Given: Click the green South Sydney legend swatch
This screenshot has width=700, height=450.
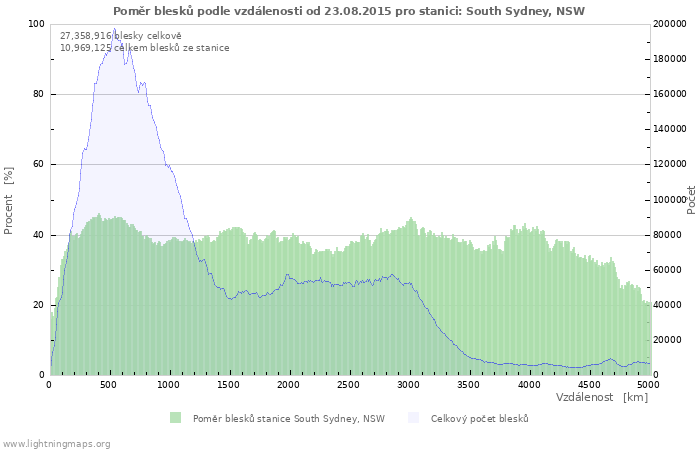Looking at the screenshot, I should (176, 418).
